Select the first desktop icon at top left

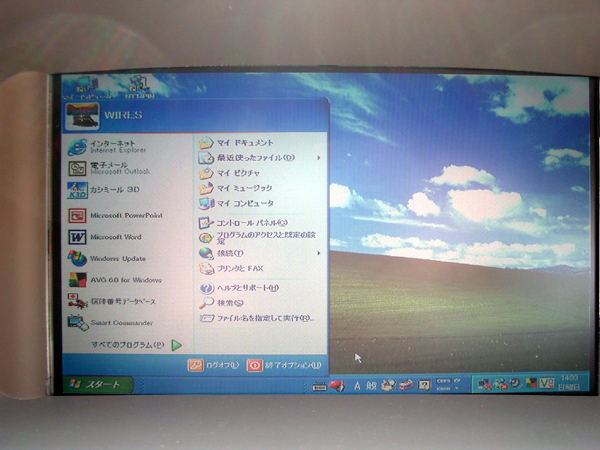tap(87, 87)
